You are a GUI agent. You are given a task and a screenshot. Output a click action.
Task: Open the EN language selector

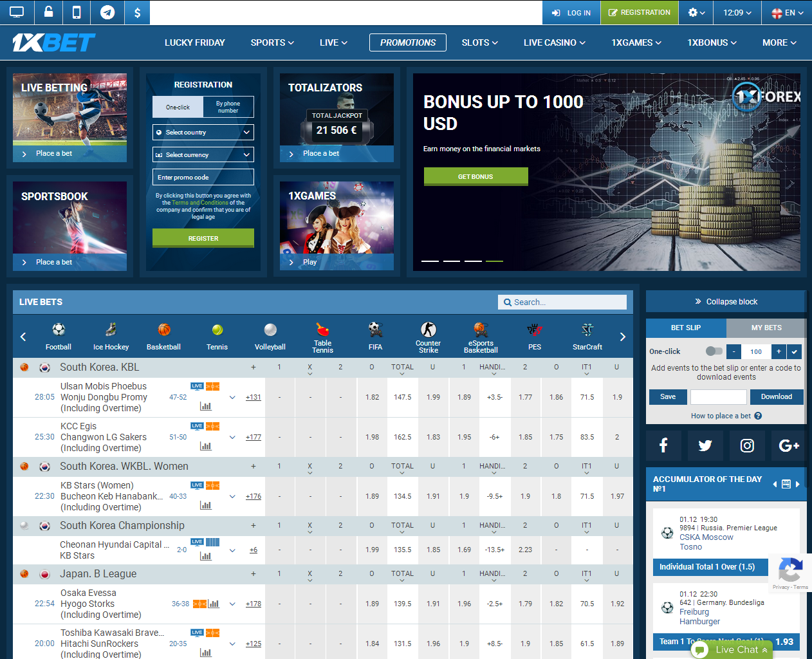click(x=788, y=12)
